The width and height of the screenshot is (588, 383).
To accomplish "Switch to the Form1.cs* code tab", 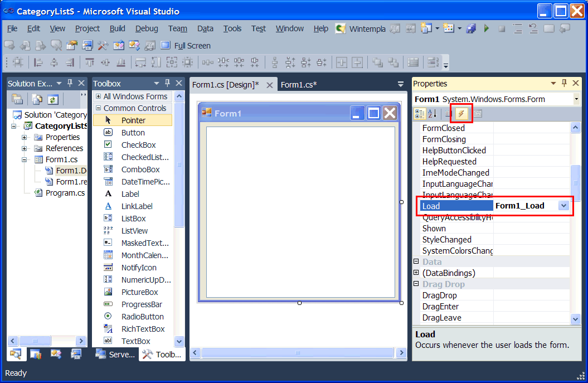I will (x=299, y=85).
